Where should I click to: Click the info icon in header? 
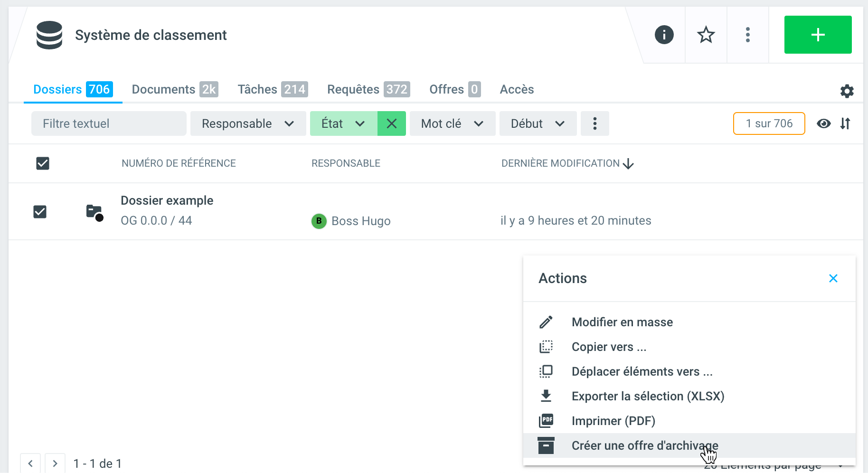click(x=664, y=35)
